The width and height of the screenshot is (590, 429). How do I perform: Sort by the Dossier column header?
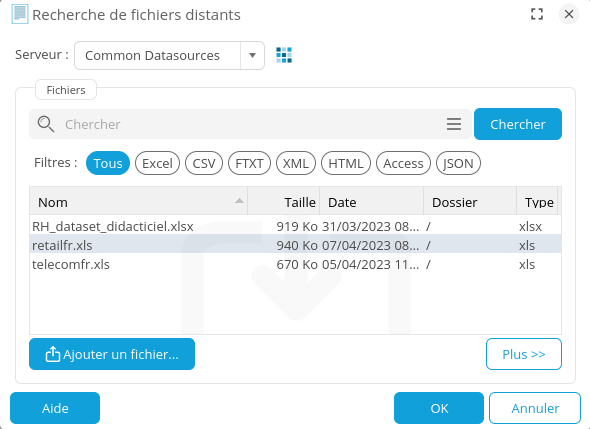click(x=470, y=202)
